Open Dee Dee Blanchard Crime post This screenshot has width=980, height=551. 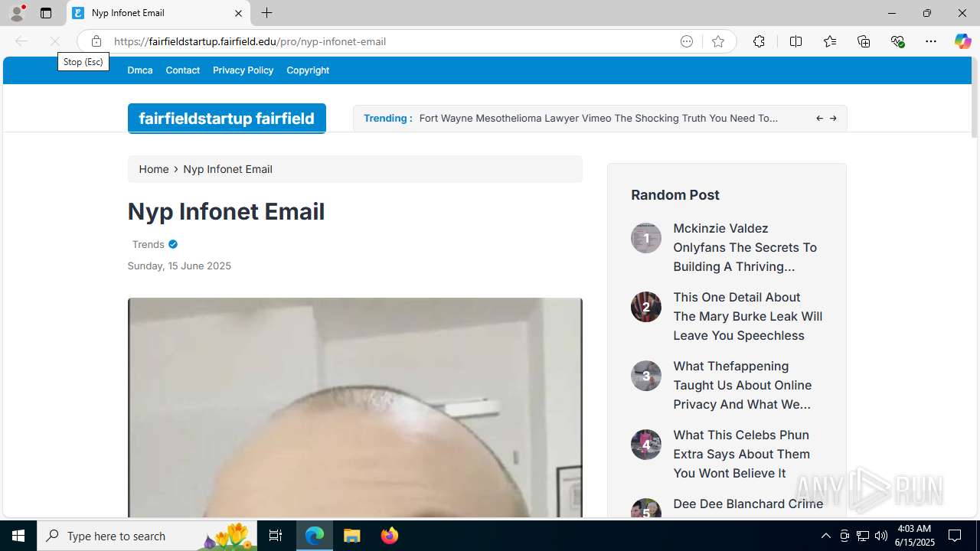tap(748, 504)
